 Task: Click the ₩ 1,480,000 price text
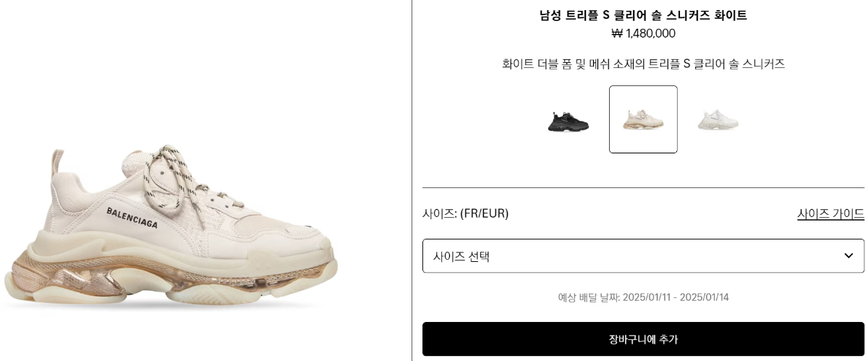[643, 33]
